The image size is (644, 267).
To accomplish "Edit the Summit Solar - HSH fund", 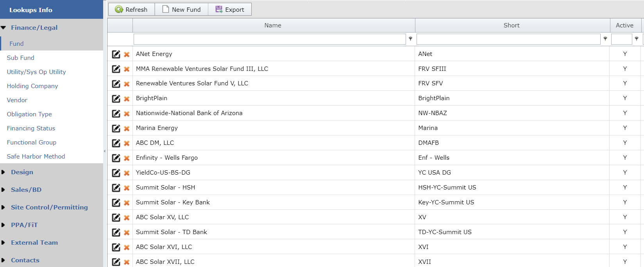I will point(116,188).
